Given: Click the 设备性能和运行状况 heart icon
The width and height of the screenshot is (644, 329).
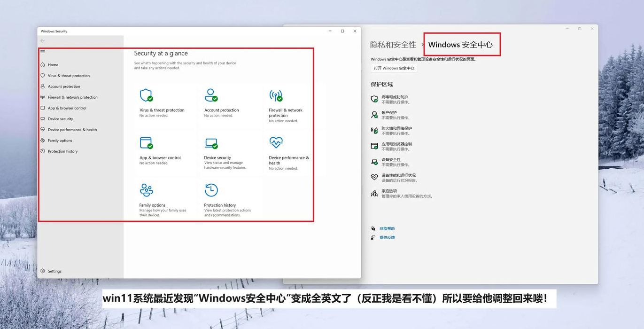Looking at the screenshot, I should (374, 178).
